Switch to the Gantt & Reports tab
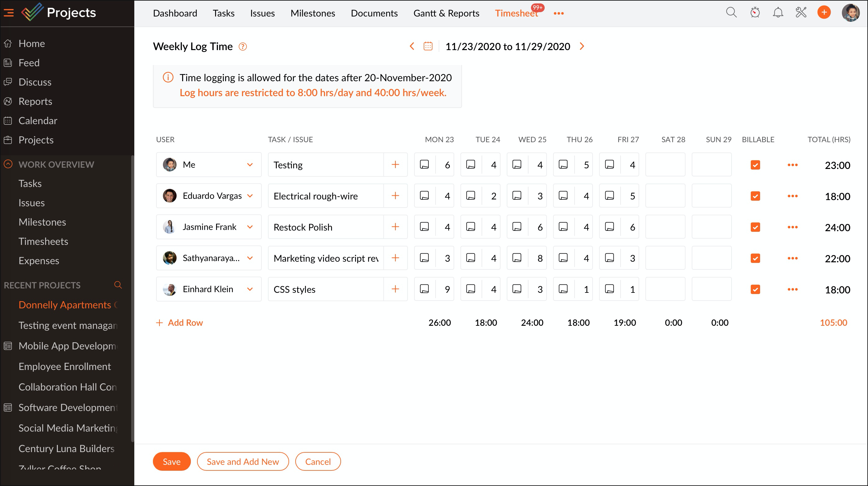The width and height of the screenshot is (868, 486). coord(446,13)
